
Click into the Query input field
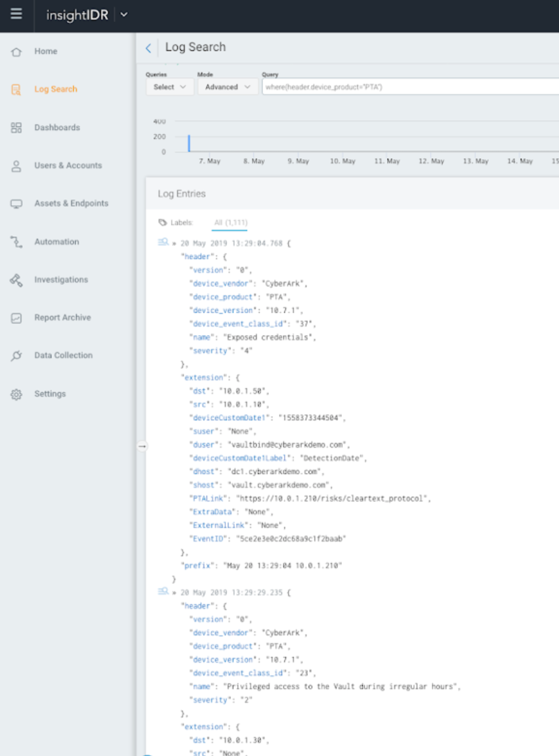pyautogui.click(x=410, y=87)
